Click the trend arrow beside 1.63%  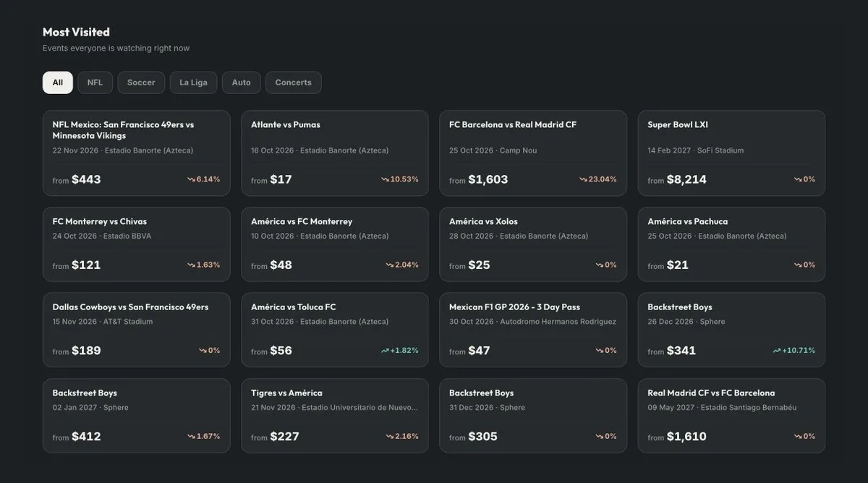[x=191, y=265]
